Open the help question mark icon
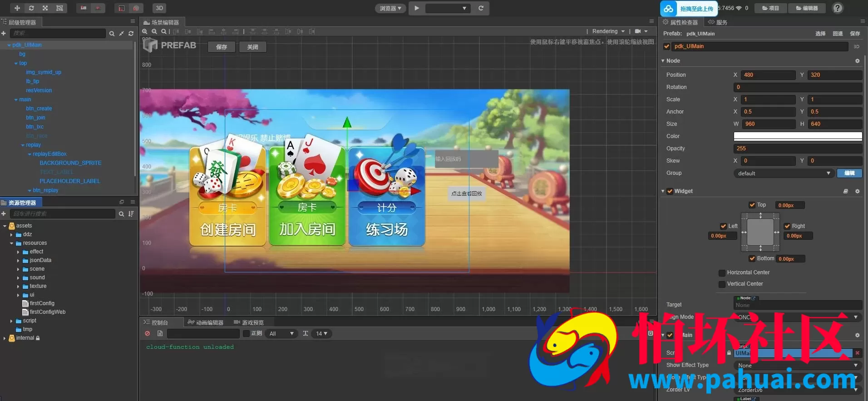The image size is (868, 401). click(x=838, y=8)
